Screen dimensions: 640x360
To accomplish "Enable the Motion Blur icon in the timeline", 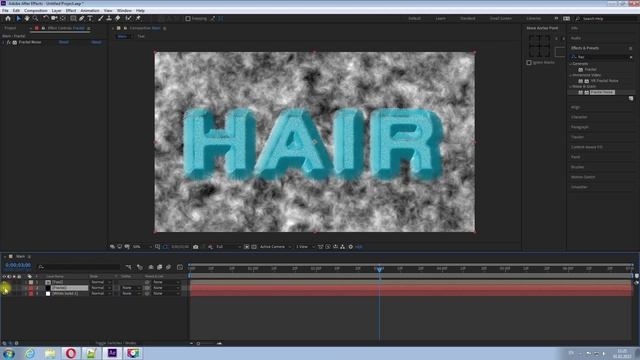I will [168, 267].
